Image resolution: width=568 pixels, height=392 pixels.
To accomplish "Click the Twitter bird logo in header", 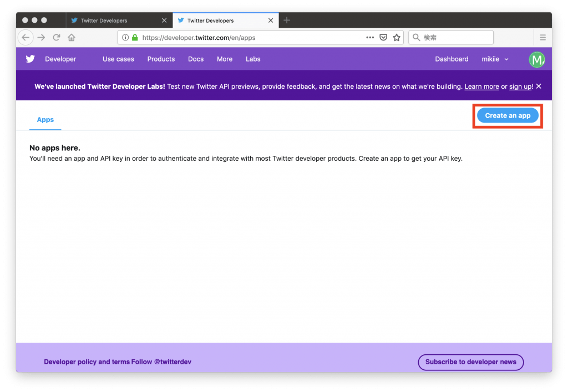I will pos(30,59).
